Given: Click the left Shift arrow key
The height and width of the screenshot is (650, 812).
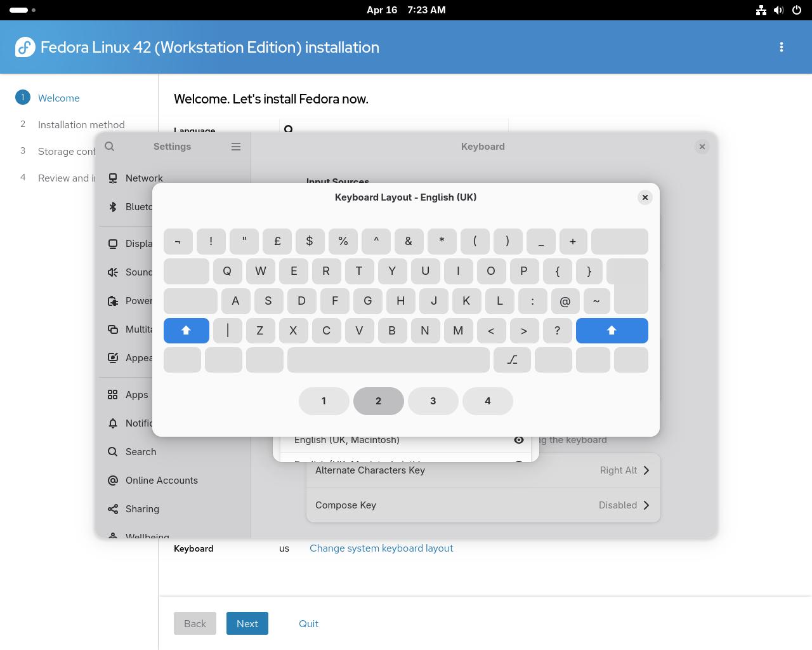Looking at the screenshot, I should [x=187, y=331].
